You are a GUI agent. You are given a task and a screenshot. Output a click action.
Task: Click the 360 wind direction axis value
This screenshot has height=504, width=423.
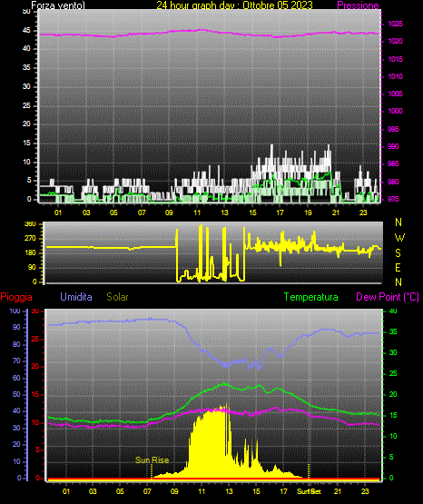[30, 224]
